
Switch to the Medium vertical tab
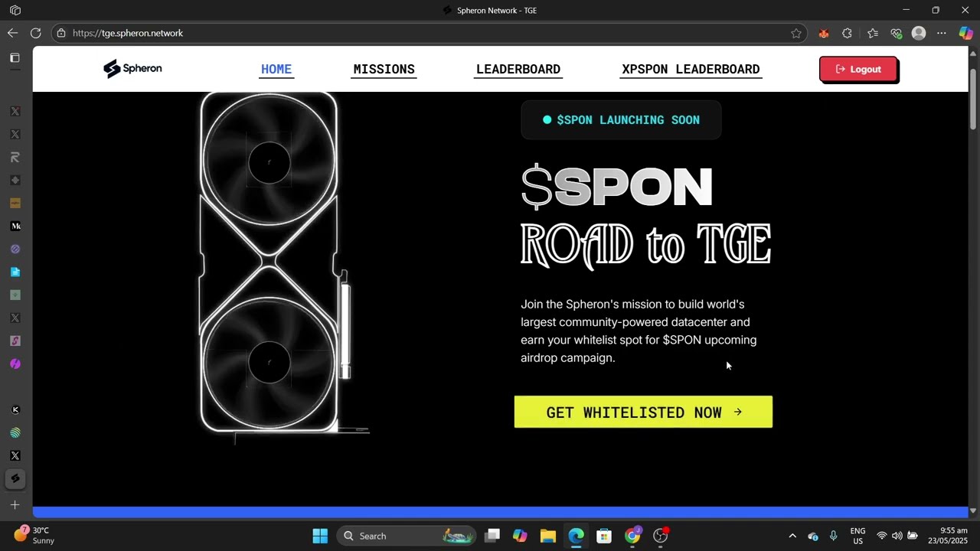coord(15,226)
